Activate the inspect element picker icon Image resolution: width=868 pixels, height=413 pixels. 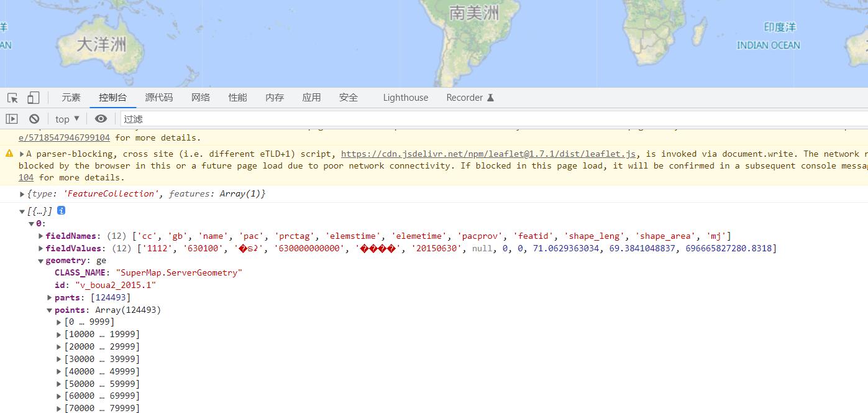pos(12,98)
